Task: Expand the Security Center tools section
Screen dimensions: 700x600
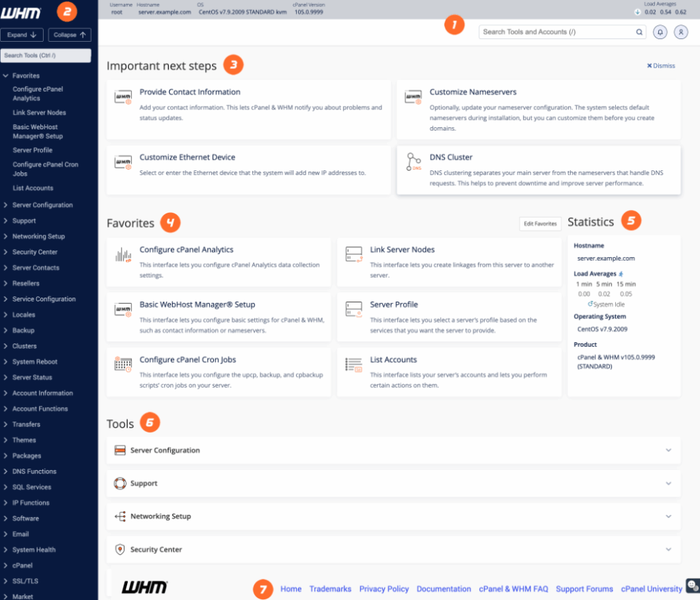Action: [x=669, y=549]
